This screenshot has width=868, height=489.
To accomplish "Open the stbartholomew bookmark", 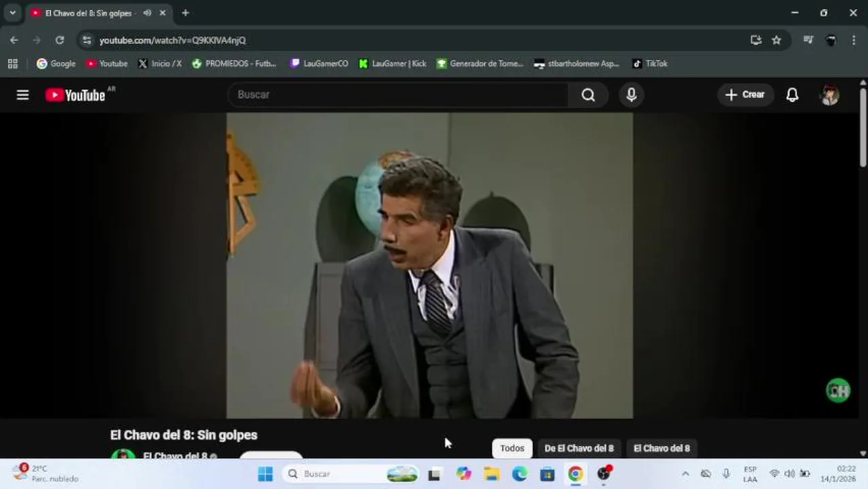I will [577, 63].
